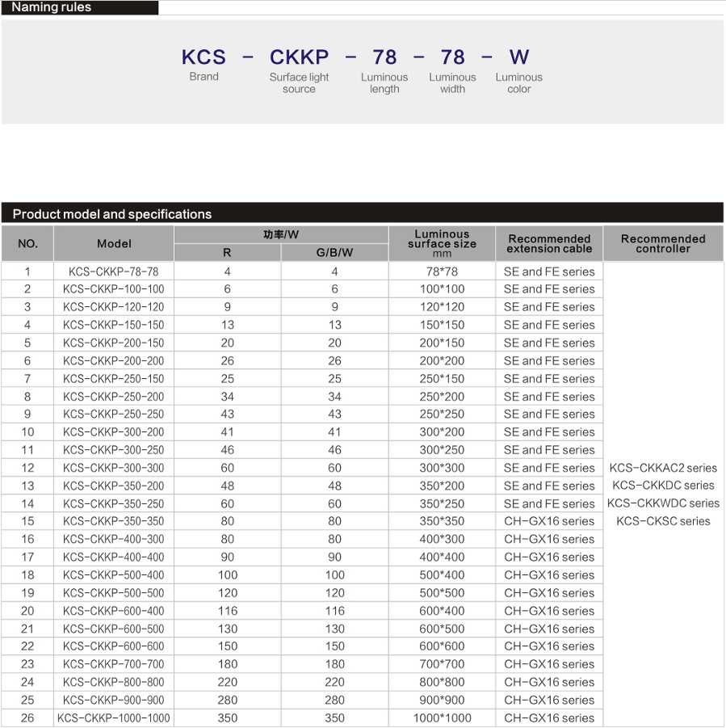726x728 pixels.
Task: Click the 'KCS-CKKAC2 series' controller text
Action: (x=663, y=468)
